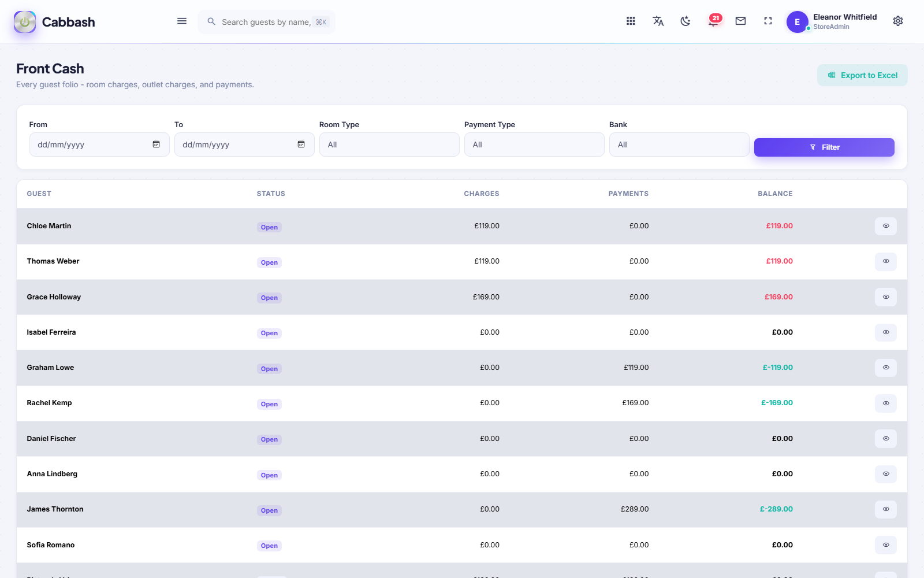Open the Bank dropdown

tap(679, 144)
